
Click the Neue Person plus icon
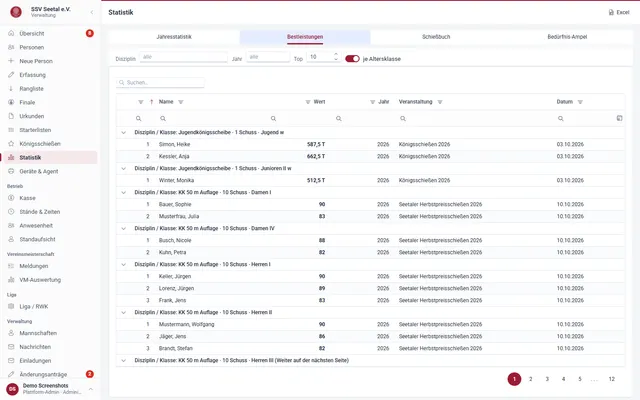pos(11,61)
